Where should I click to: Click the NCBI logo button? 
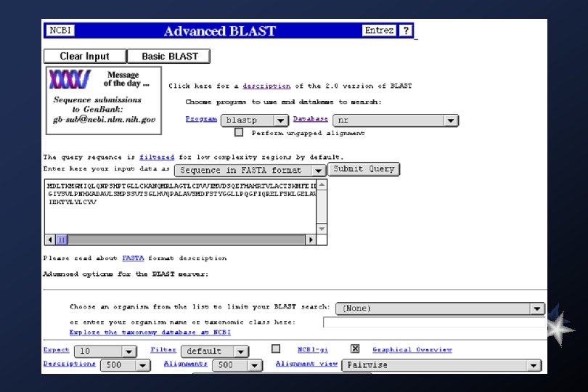point(60,30)
